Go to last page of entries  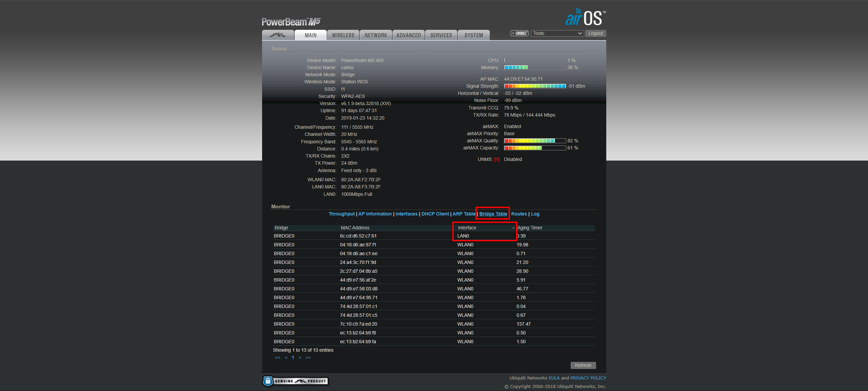click(308, 358)
